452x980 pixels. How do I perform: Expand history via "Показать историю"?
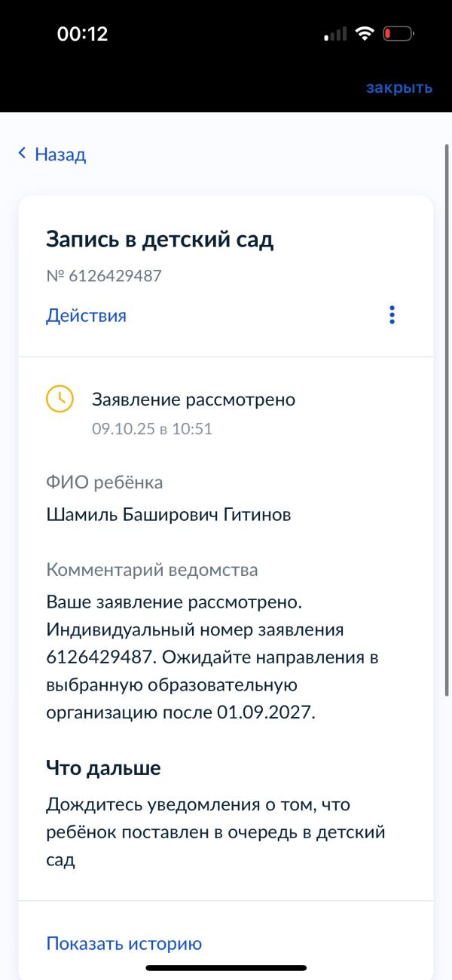tap(124, 943)
